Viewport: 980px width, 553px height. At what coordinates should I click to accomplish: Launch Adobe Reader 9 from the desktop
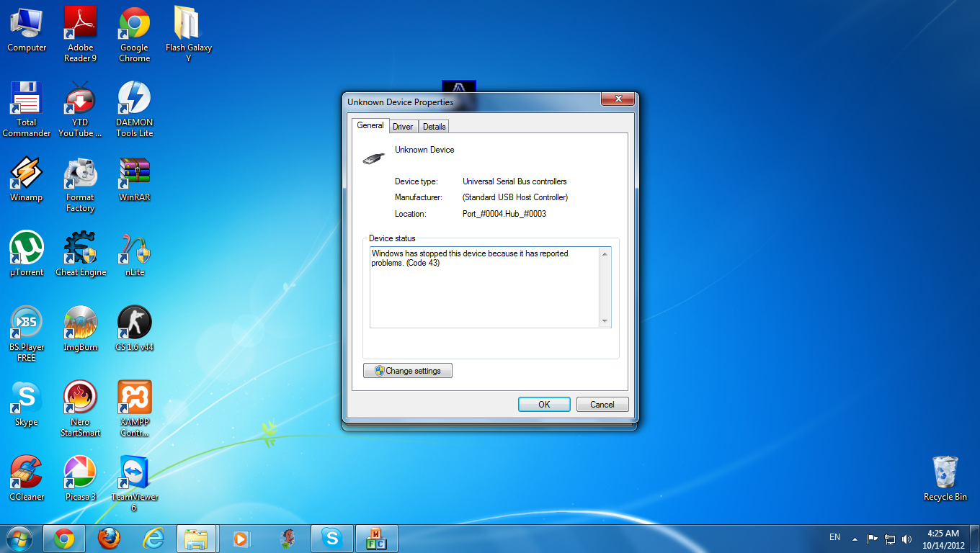(81, 34)
